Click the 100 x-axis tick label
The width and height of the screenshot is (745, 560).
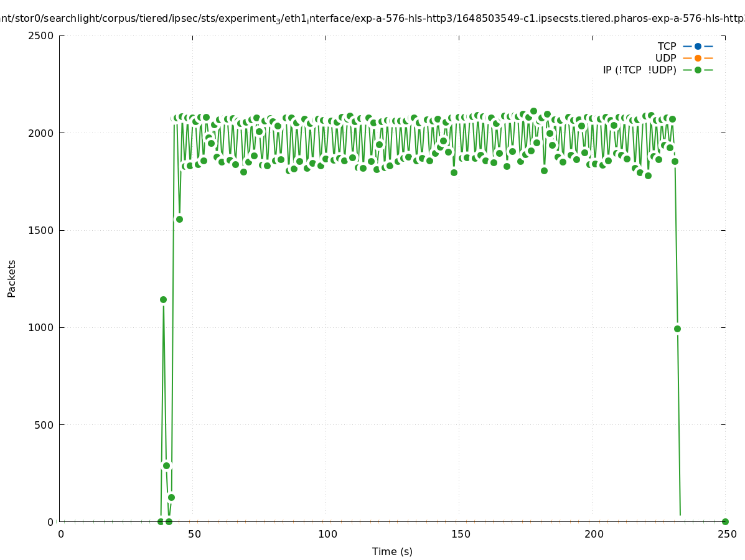pyautogui.click(x=327, y=534)
